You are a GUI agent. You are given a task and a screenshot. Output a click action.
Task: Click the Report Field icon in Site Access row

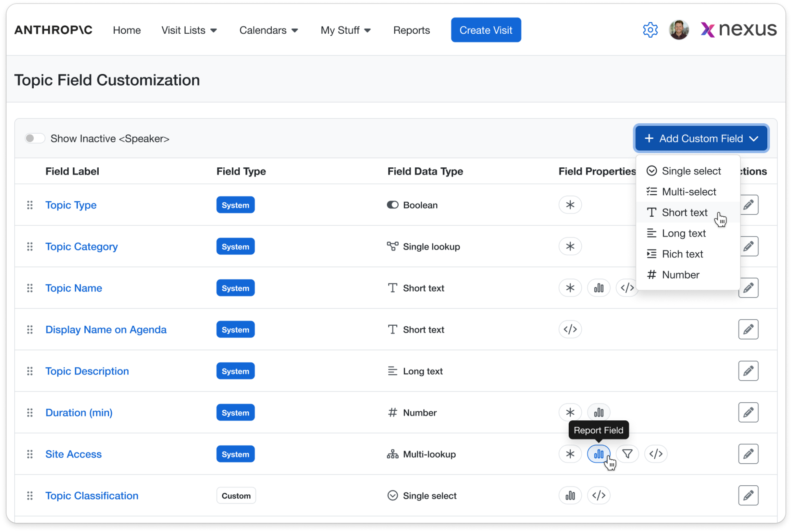[x=599, y=453]
